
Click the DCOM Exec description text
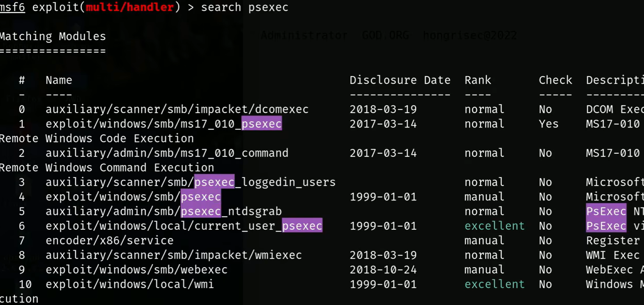coord(615,110)
